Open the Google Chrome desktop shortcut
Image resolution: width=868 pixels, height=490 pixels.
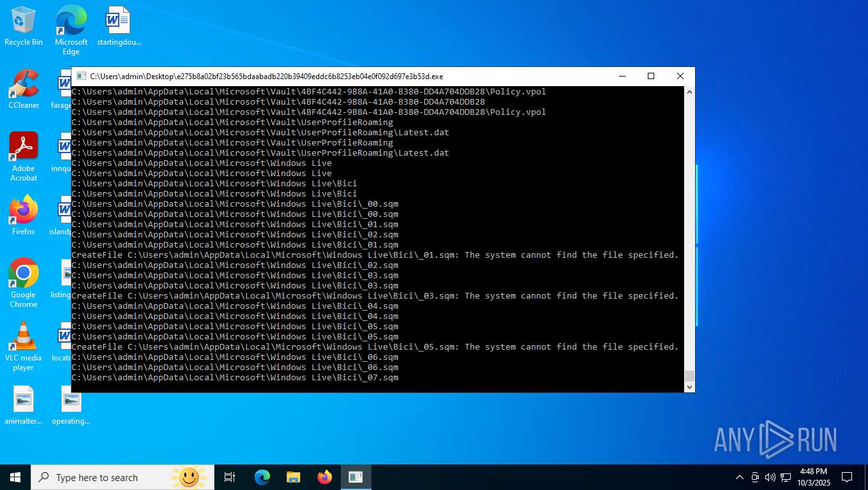24,283
